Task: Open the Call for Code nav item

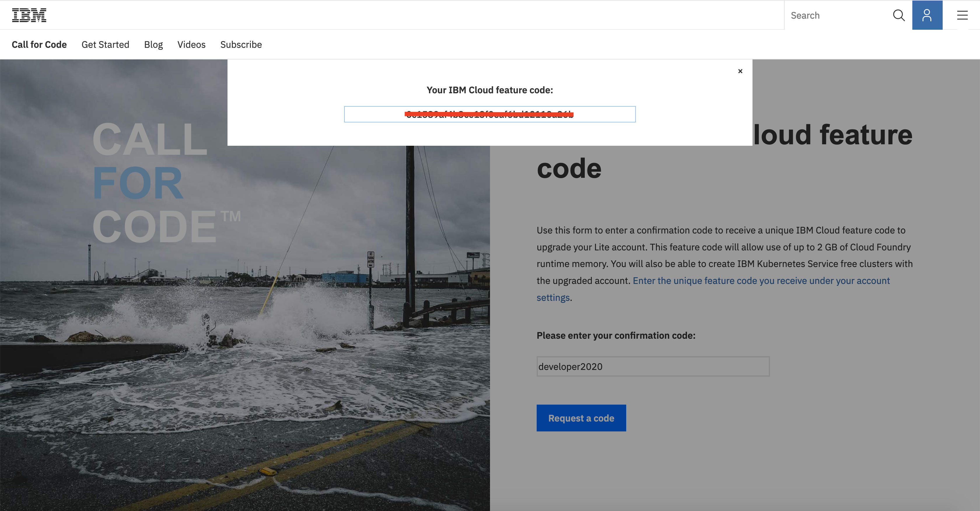Action: 39,45
